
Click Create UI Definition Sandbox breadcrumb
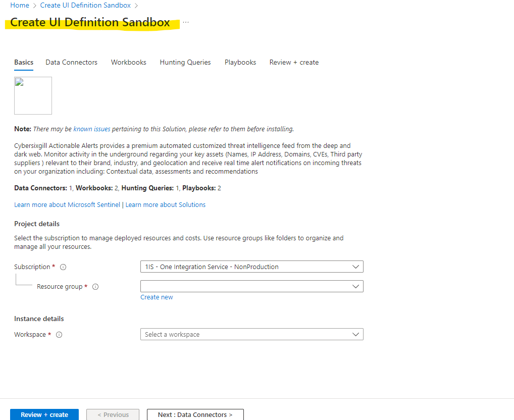tap(85, 5)
